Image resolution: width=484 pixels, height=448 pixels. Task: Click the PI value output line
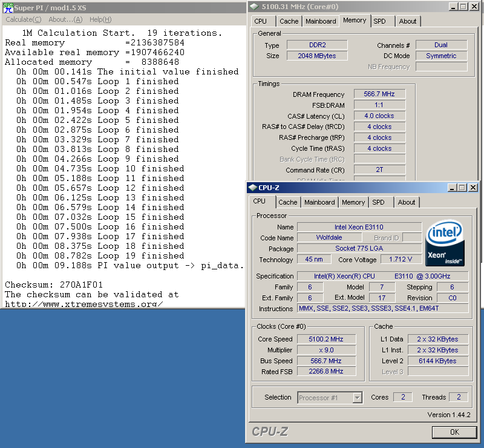[129, 265]
